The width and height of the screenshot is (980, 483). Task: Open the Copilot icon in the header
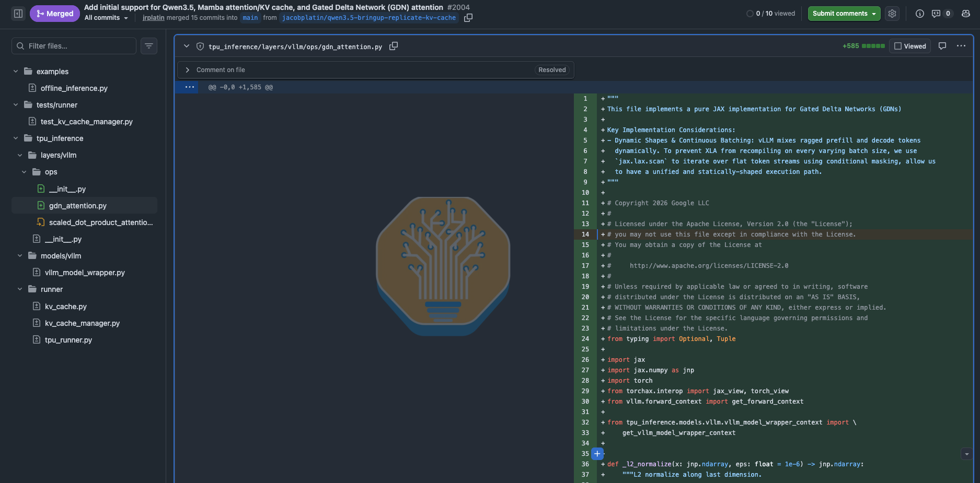(966, 14)
